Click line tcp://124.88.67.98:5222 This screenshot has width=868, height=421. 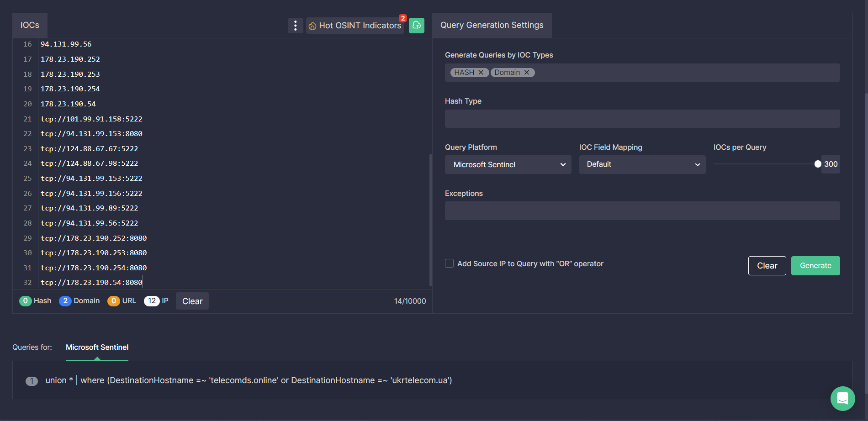[x=90, y=163]
